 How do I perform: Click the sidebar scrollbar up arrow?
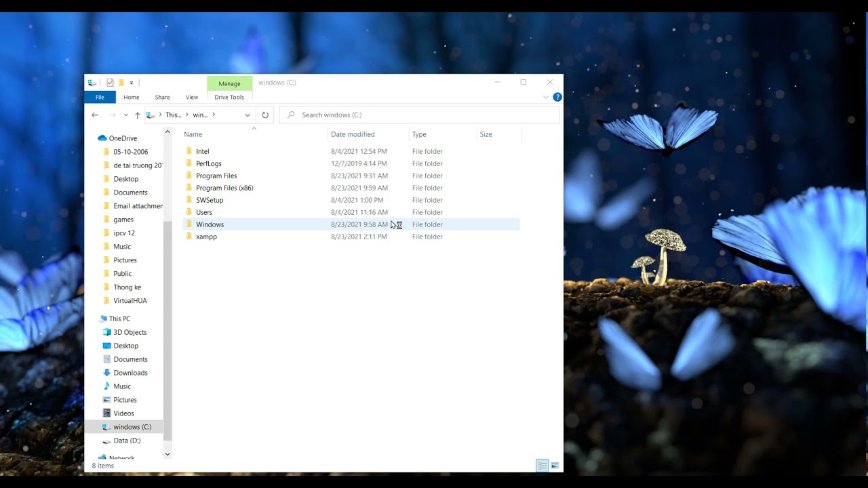pyautogui.click(x=167, y=132)
